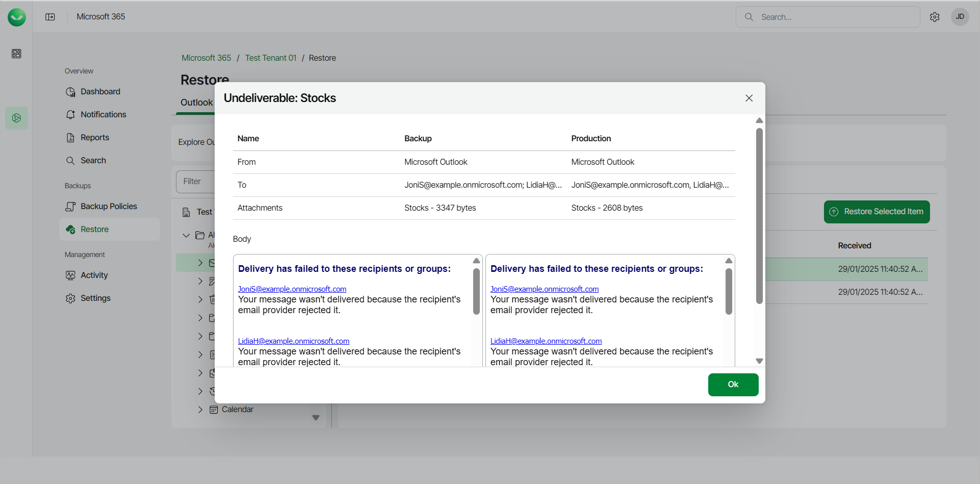Screen dimensions: 980x484
Task: Open the settings gear icon
Action: click(935, 17)
